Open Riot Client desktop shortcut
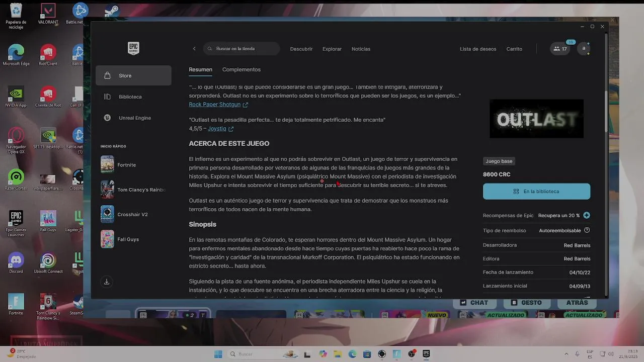Image resolution: width=644 pixels, height=362 pixels. [48, 55]
